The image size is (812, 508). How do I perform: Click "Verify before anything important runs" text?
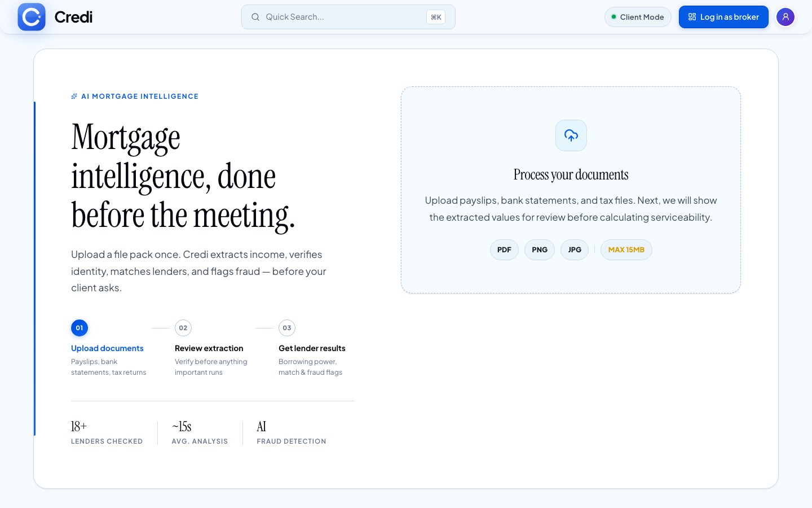pyautogui.click(x=211, y=367)
